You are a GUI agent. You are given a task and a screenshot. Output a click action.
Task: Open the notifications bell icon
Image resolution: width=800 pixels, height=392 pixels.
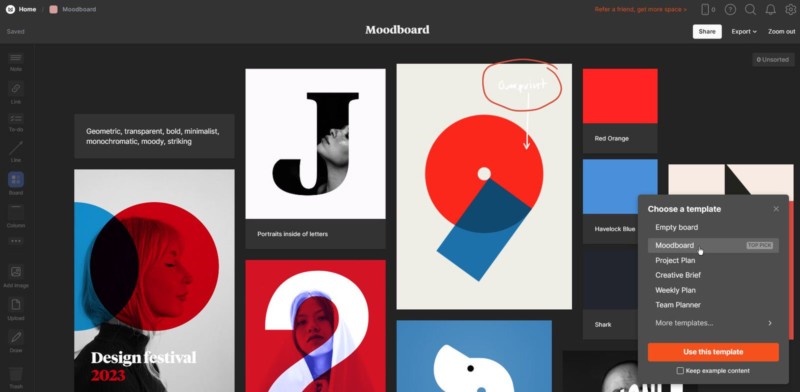point(770,9)
